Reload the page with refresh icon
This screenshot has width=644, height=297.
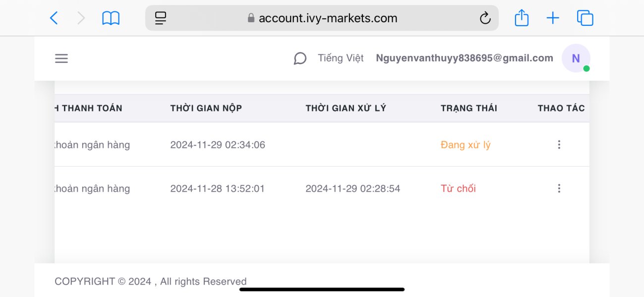[x=485, y=18]
